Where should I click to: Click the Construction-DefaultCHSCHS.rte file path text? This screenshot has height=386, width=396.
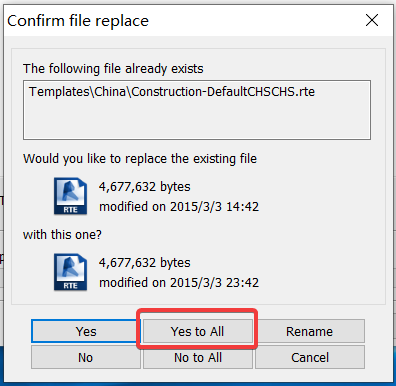click(172, 92)
